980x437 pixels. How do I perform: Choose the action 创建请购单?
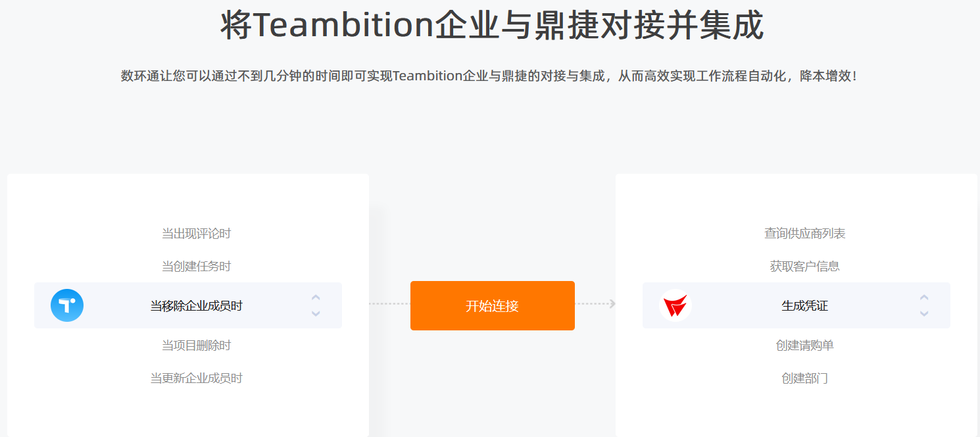805,346
